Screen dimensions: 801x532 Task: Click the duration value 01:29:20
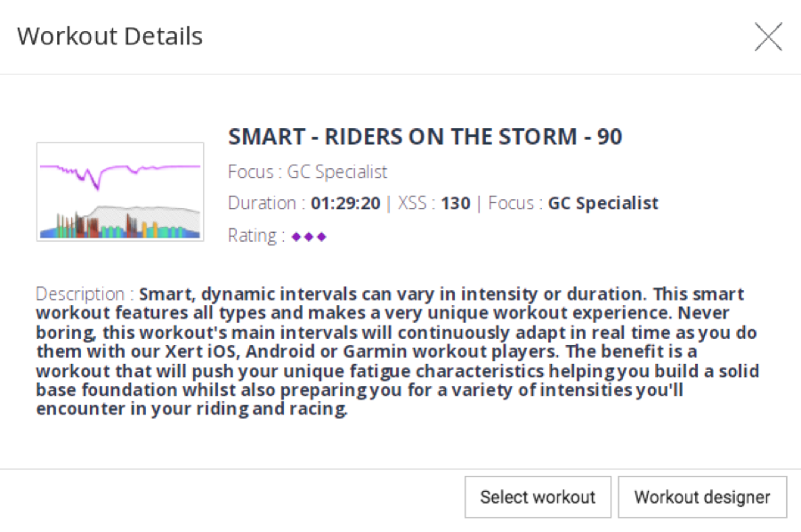click(346, 204)
